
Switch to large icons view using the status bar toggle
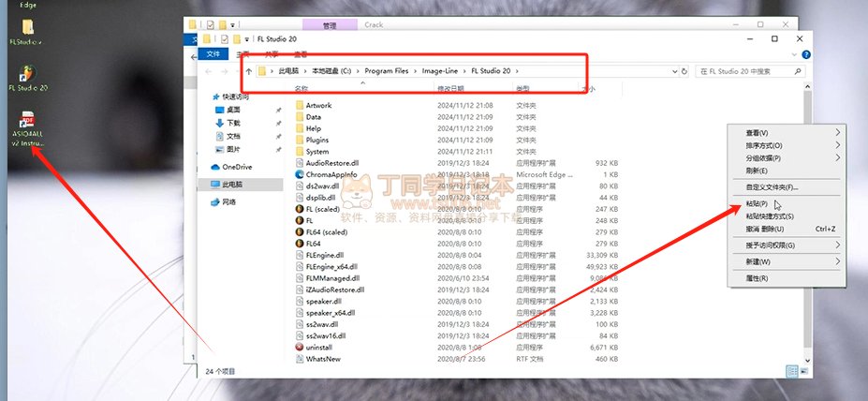(x=803, y=371)
